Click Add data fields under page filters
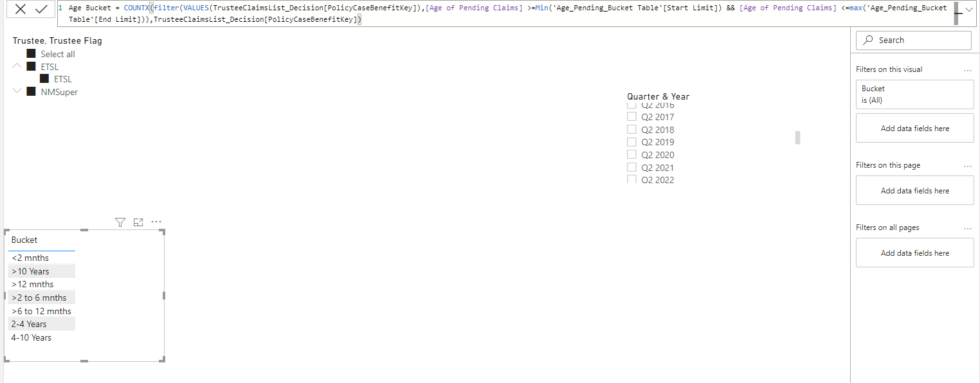Image resolution: width=980 pixels, height=383 pixels. (914, 191)
